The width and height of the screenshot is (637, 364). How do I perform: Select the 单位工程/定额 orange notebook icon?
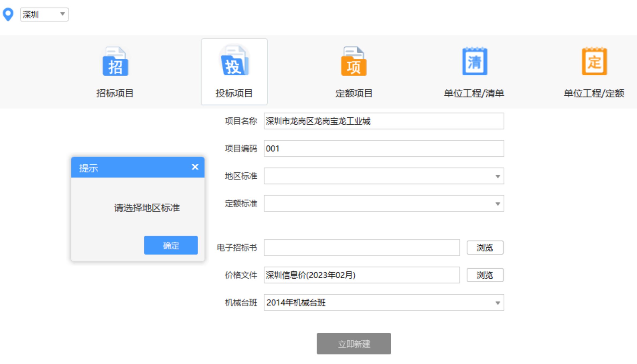[594, 61]
